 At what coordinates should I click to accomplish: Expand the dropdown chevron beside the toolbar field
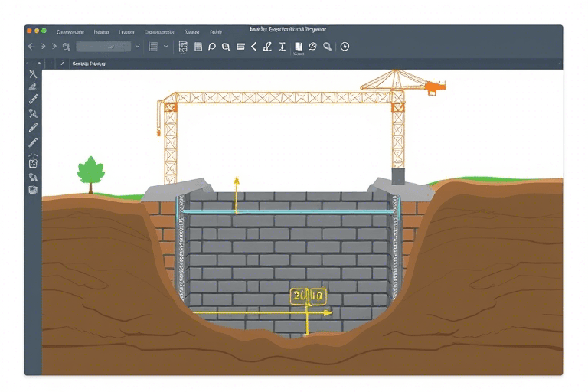(x=138, y=47)
